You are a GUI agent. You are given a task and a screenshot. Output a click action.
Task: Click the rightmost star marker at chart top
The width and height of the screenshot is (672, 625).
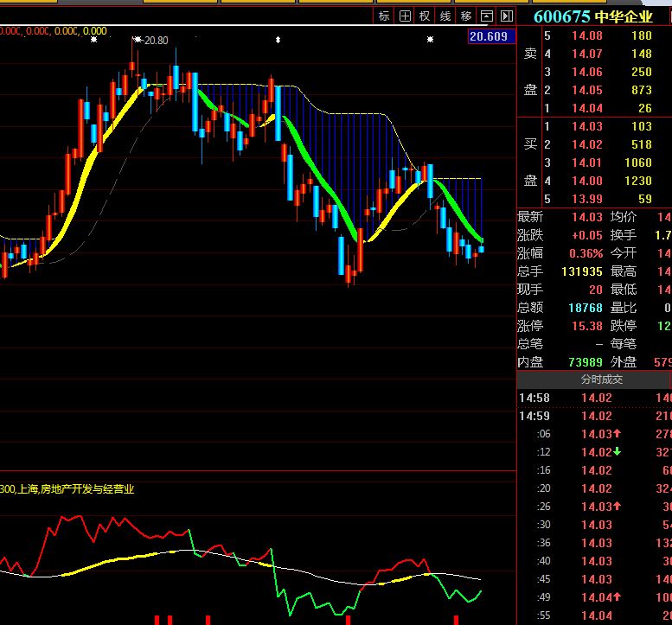[431, 40]
